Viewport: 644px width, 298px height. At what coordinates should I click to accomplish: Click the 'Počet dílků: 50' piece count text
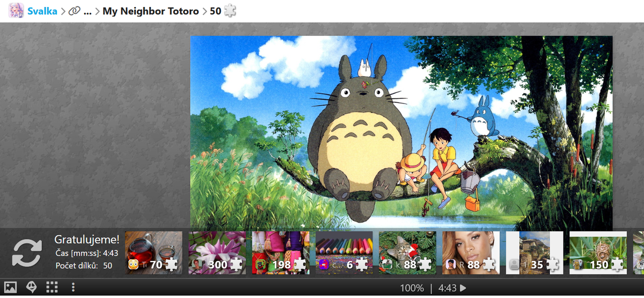(x=84, y=265)
